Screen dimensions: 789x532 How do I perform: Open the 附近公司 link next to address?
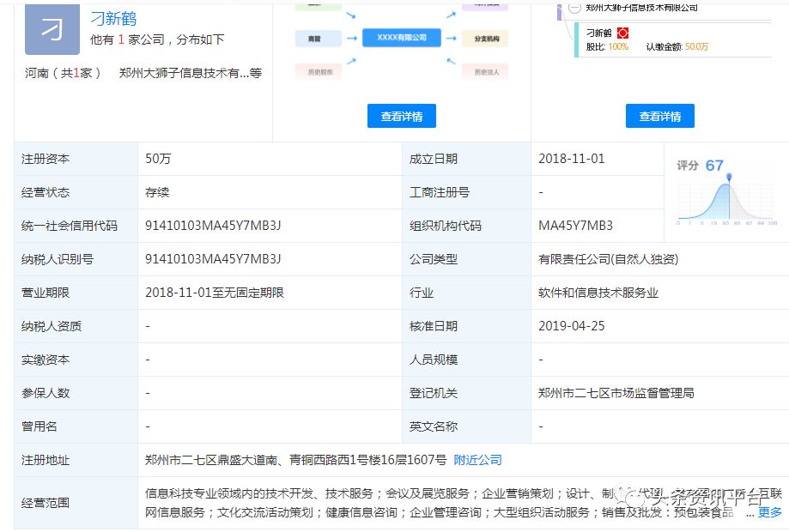477,460
